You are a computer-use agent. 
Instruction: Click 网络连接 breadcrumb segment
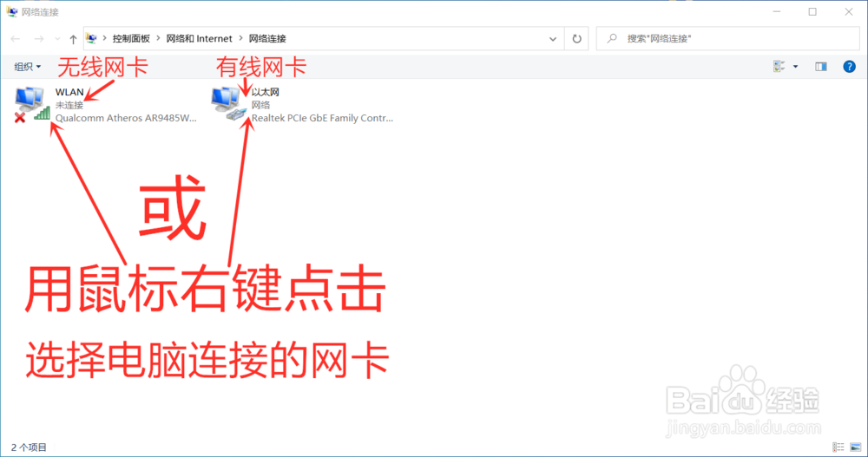tap(267, 39)
